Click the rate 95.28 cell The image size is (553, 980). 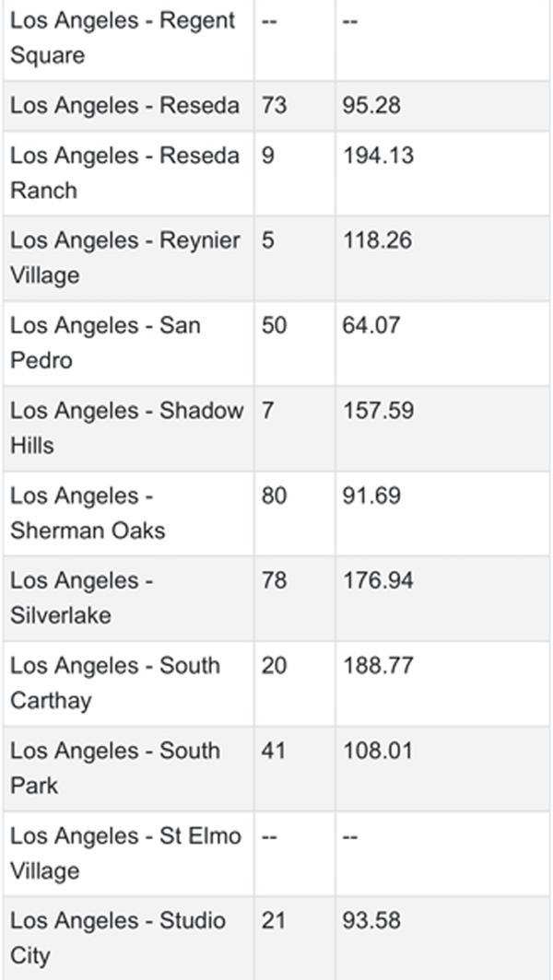[371, 105]
